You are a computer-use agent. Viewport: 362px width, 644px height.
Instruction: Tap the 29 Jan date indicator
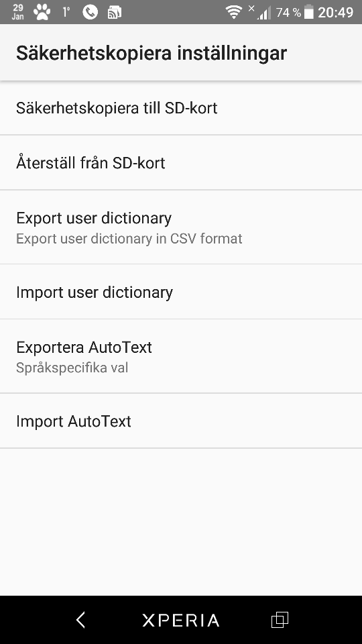[18, 12]
